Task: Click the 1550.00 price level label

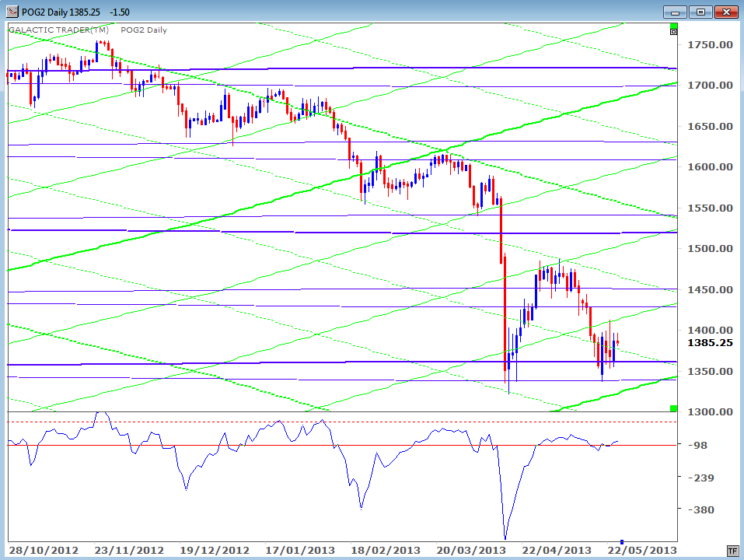Action: pyautogui.click(x=710, y=208)
